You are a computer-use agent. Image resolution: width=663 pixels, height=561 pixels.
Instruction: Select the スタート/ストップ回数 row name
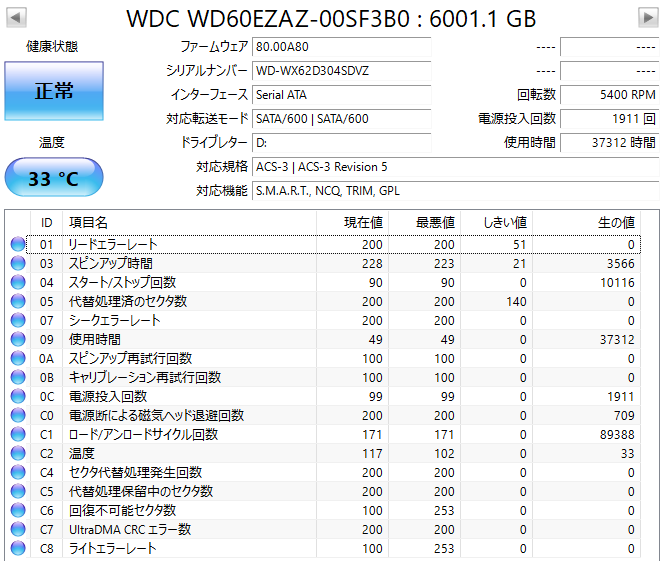point(123,282)
